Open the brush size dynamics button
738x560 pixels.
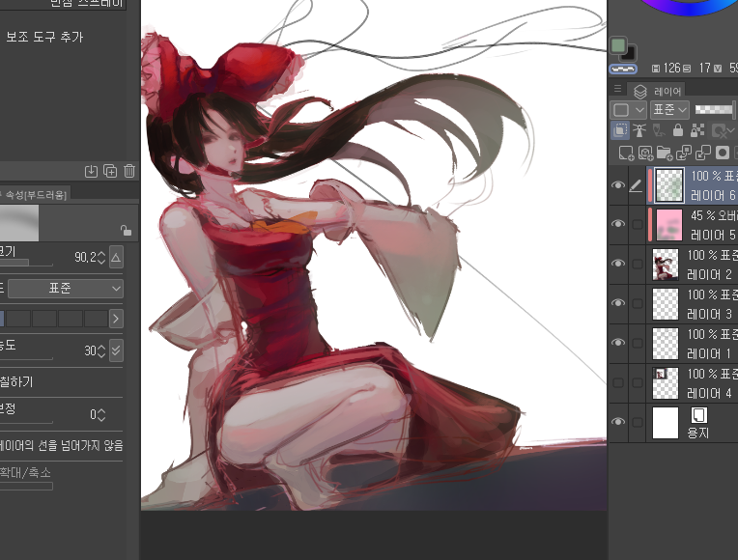pyautogui.click(x=116, y=257)
